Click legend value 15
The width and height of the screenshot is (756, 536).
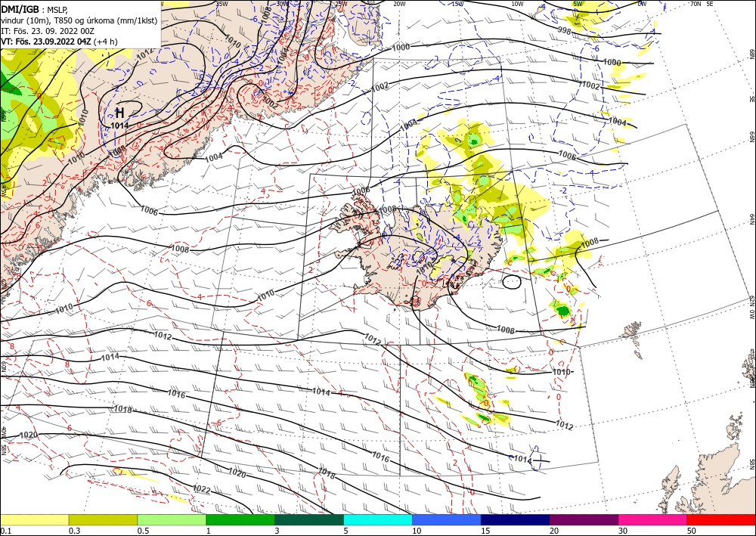[485, 531]
